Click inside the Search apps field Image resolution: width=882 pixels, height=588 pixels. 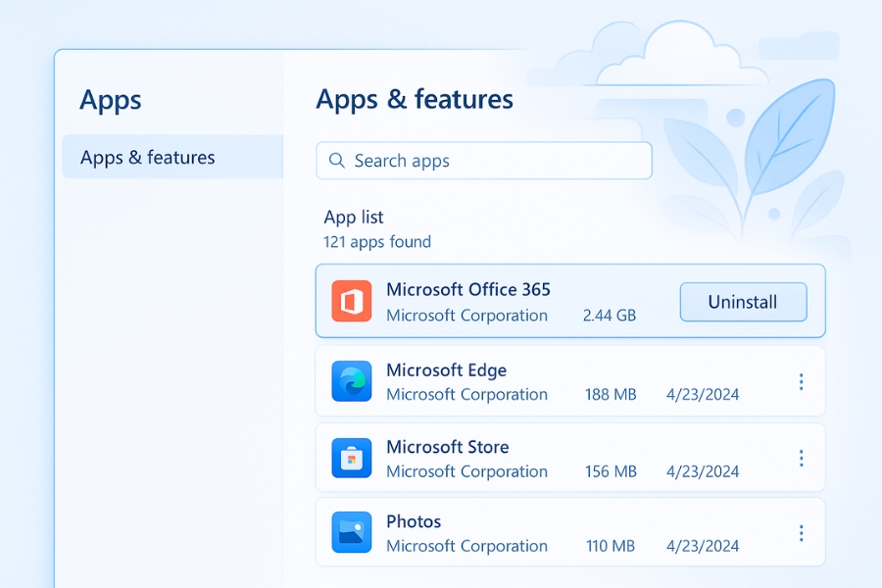483,160
